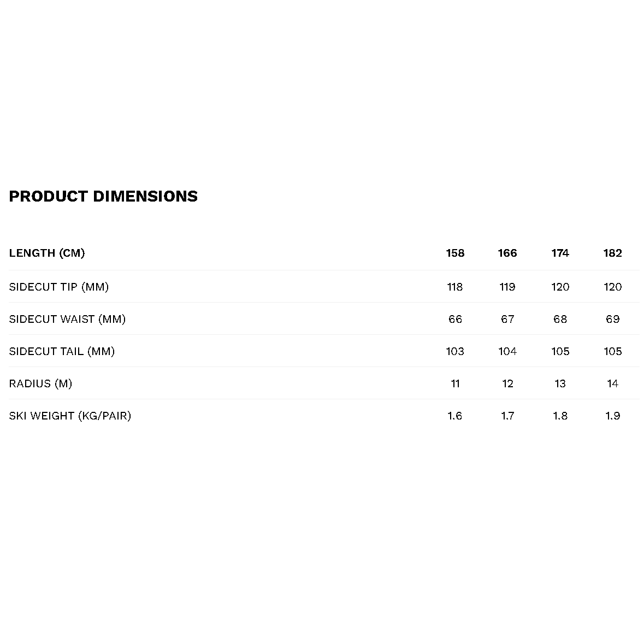Viewport: 644px width, 644px height.
Task: Click the 174 length column header
Action: click(x=560, y=253)
